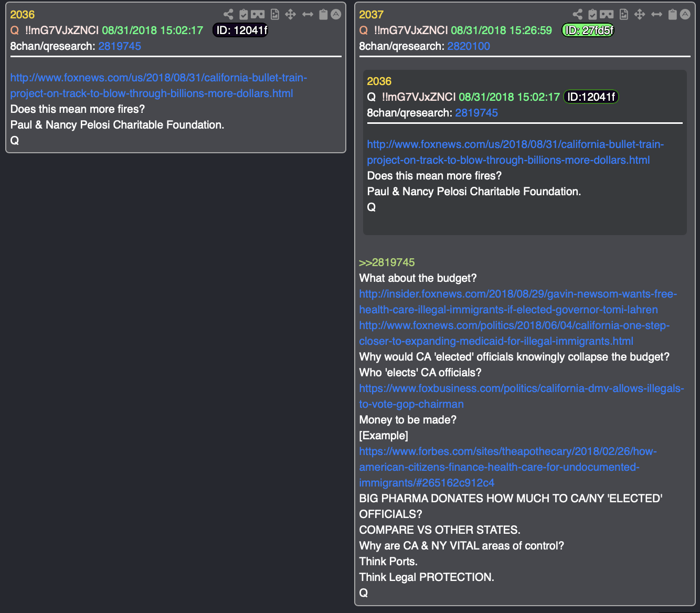Click the clipboard-check icon on post 2037
This screenshot has height=613, width=700.
[592, 15]
